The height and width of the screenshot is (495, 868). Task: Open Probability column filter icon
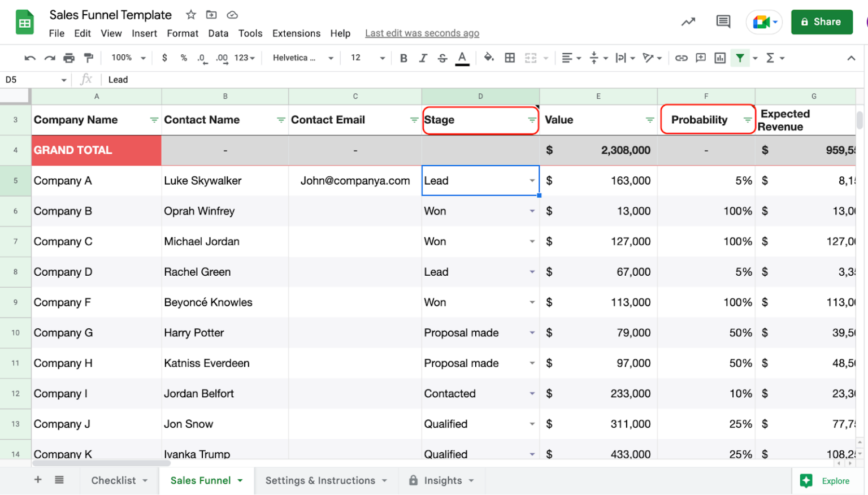[x=747, y=120]
